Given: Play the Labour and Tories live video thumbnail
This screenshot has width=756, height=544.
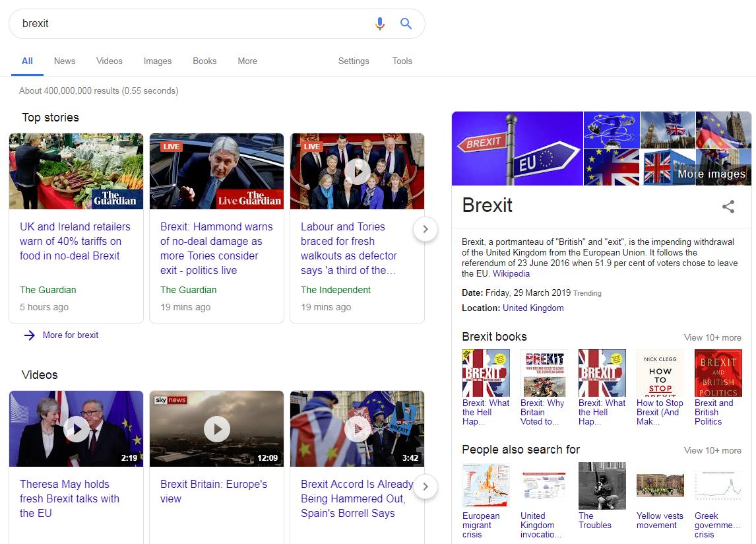Looking at the screenshot, I should 358,171.
